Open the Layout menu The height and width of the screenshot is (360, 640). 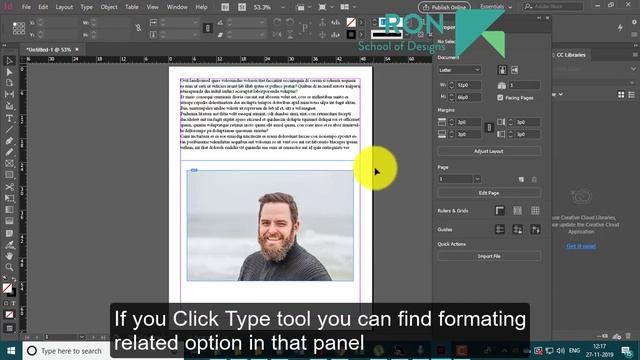[64, 7]
